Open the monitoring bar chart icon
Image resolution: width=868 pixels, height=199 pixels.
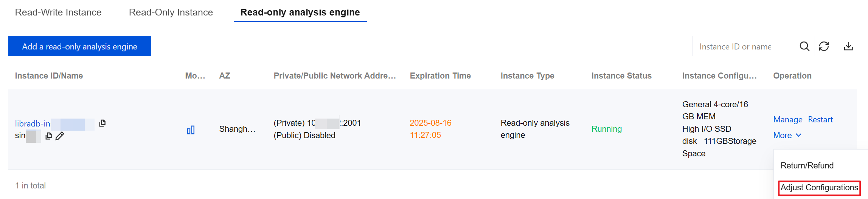click(x=191, y=130)
